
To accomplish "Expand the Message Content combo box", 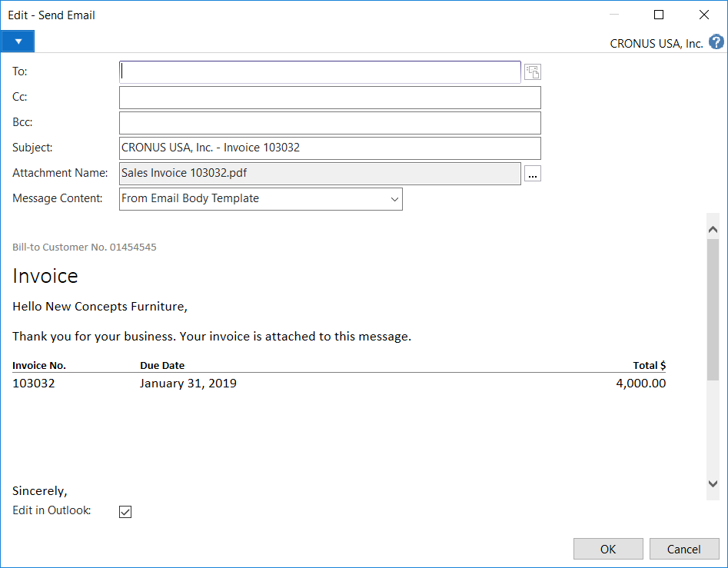I will pos(394,199).
